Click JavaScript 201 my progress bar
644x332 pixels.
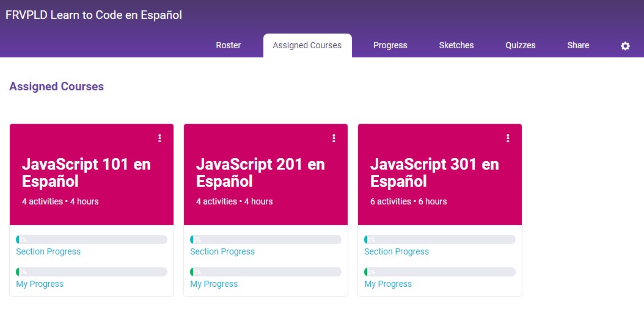[266, 272]
